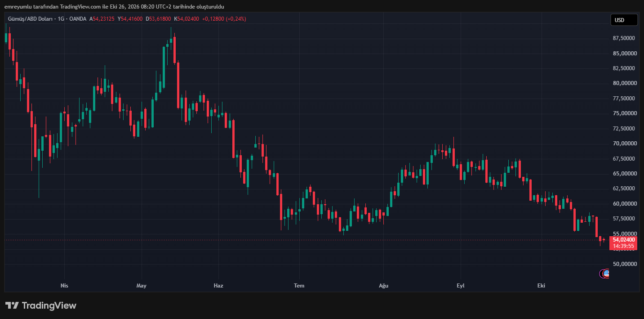Click the snapshot caption starting with emreyumlu
Viewport: 644px width, 319px height.
click(x=115, y=7)
